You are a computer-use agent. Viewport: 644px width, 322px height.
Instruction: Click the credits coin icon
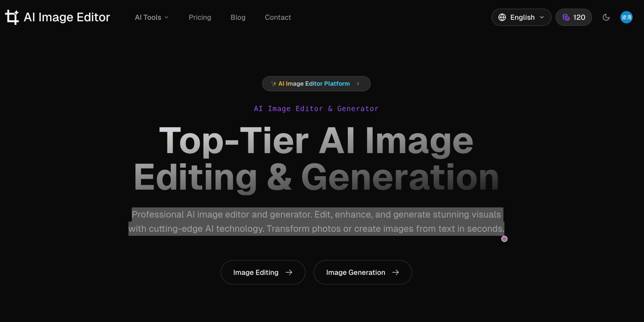(566, 17)
